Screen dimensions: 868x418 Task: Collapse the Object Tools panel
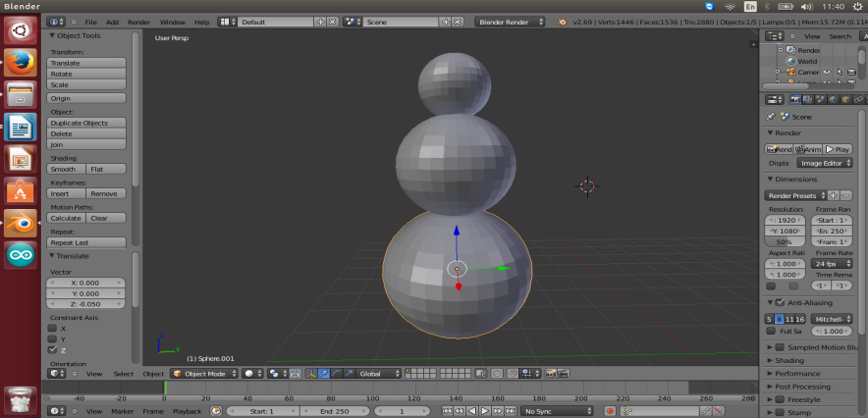(53, 35)
